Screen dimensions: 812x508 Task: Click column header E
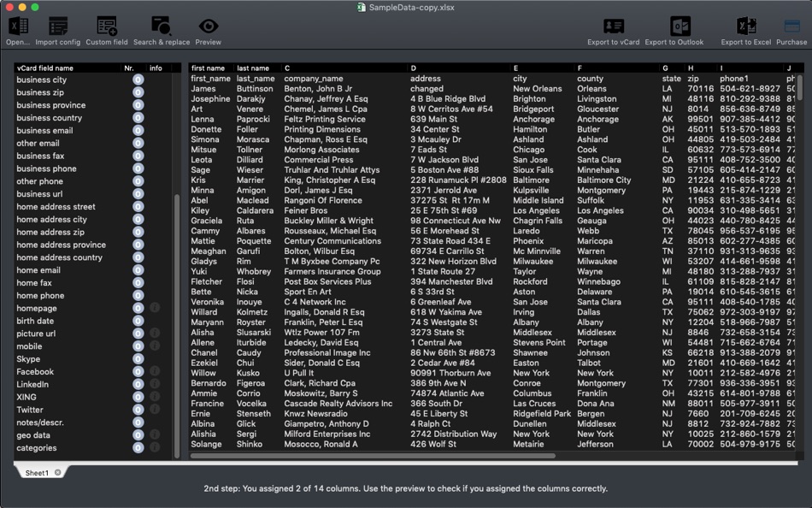(543, 68)
